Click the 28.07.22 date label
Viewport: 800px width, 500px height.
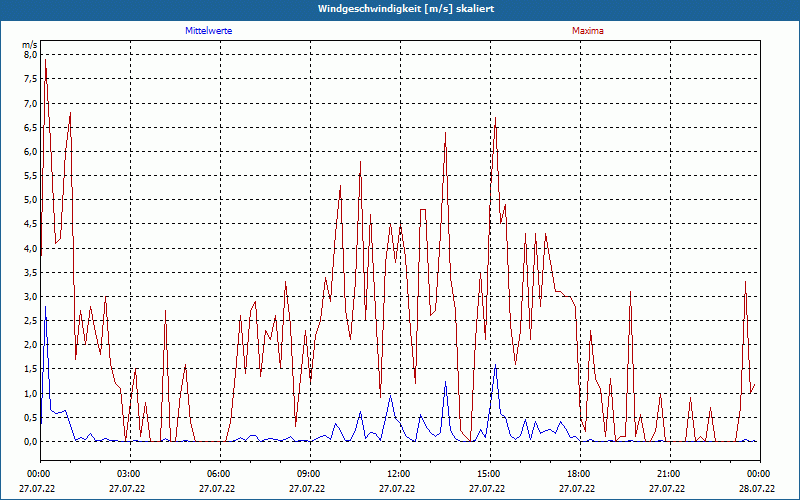[757, 488]
